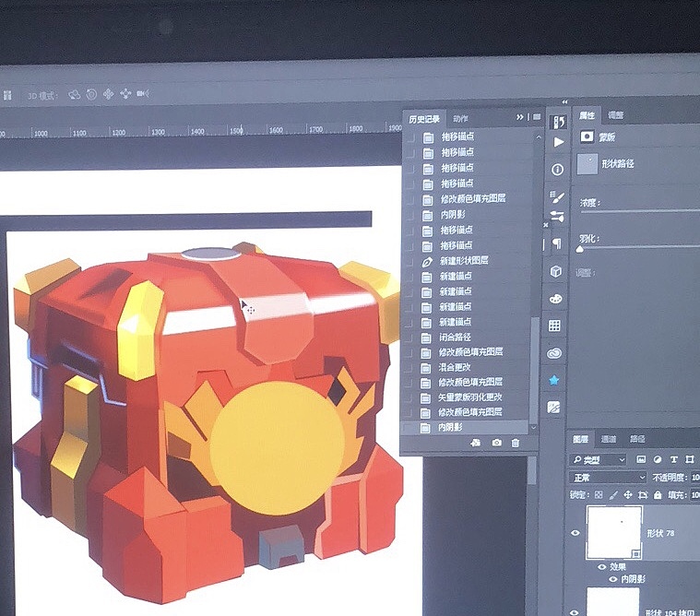The height and width of the screenshot is (616, 700).
Task: Select the 3D pan mode icon
Action: [x=109, y=94]
